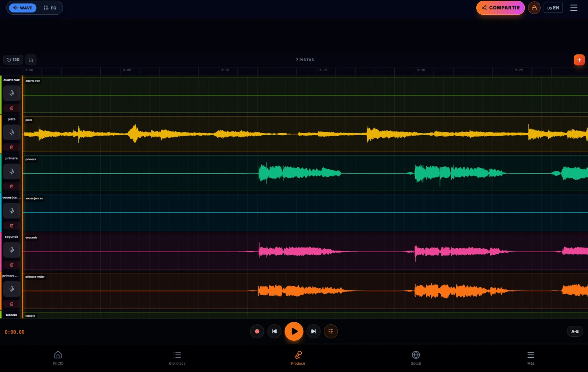
Task: Open the Más tab
Action: pos(531,358)
